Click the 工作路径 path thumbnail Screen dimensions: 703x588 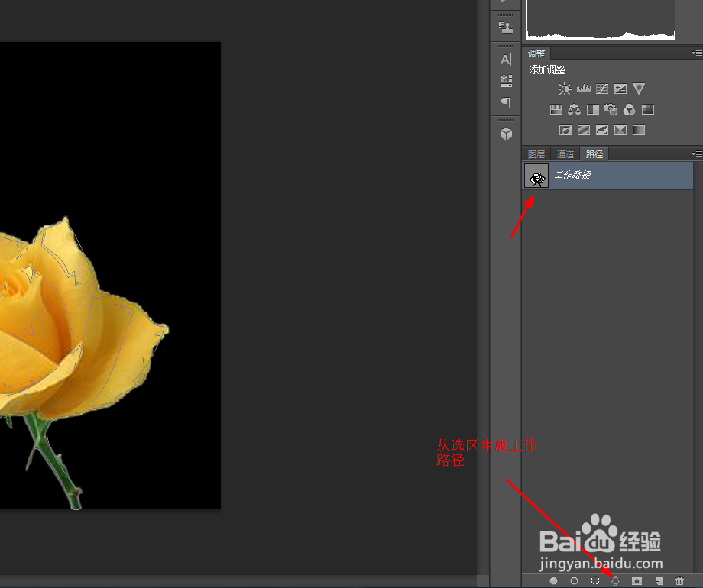coord(536,175)
